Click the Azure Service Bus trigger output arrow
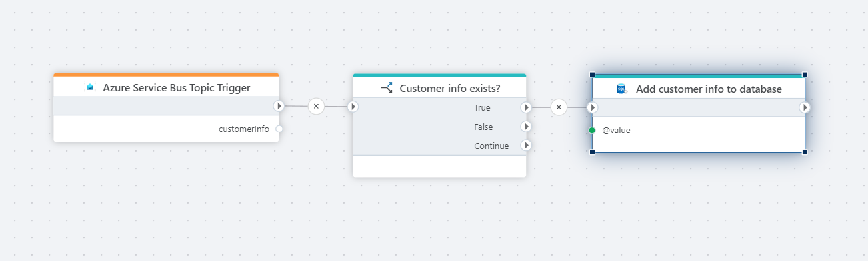This screenshot has width=868, height=261. [x=279, y=106]
